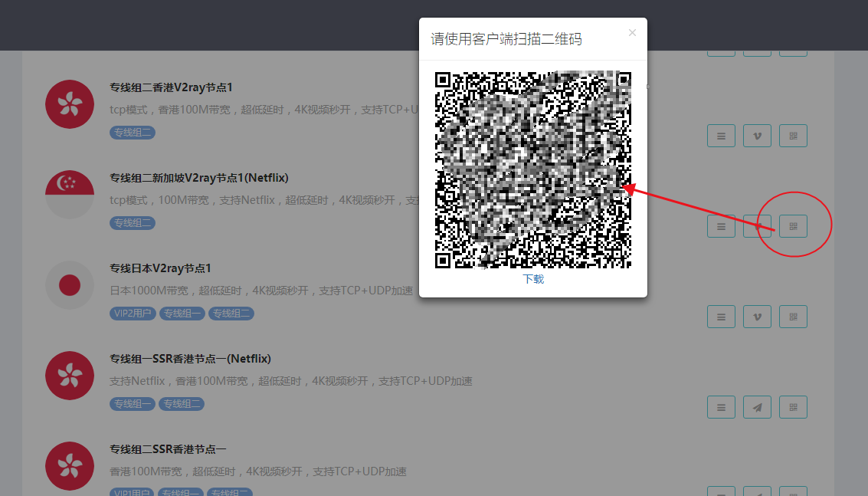The image size is (868, 496).
Task: Click 专线组一 tag under 专线日本V2ray节点1
Action: [x=182, y=313]
